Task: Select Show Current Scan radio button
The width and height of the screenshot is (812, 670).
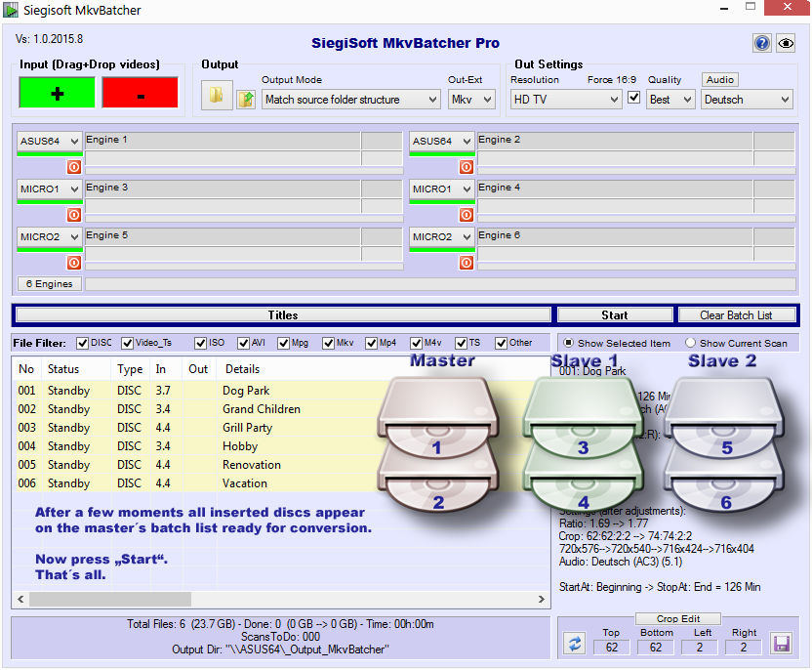Action: coord(690,343)
